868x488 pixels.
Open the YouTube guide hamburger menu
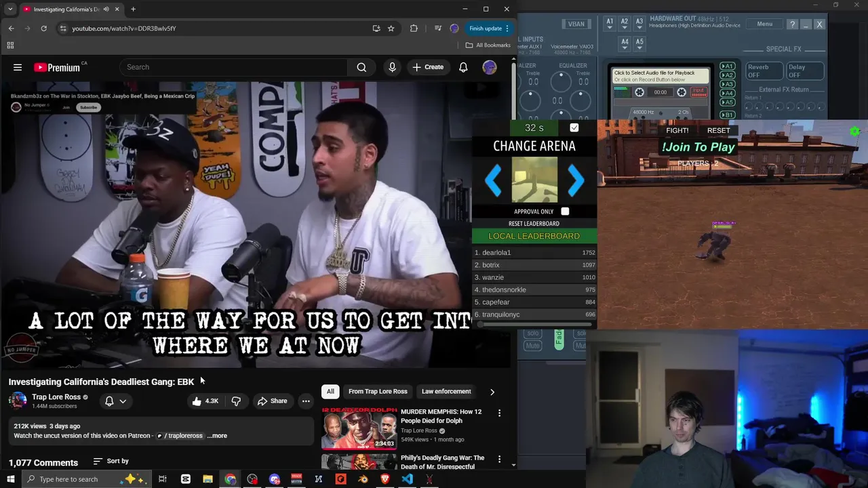(18, 67)
